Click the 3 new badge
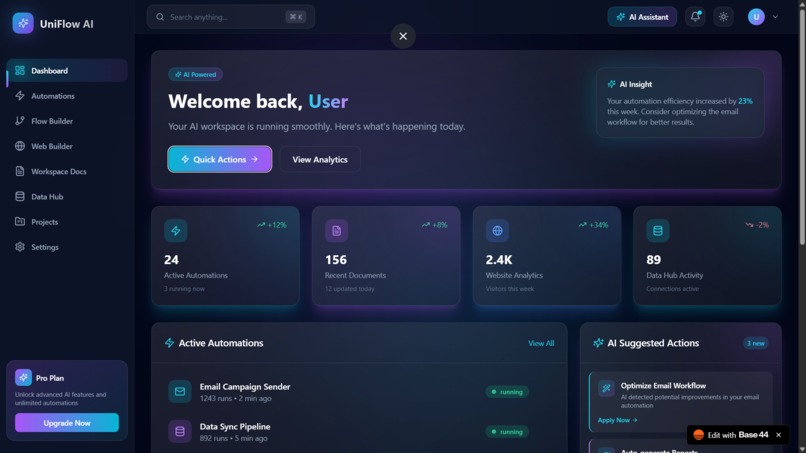 tap(756, 343)
